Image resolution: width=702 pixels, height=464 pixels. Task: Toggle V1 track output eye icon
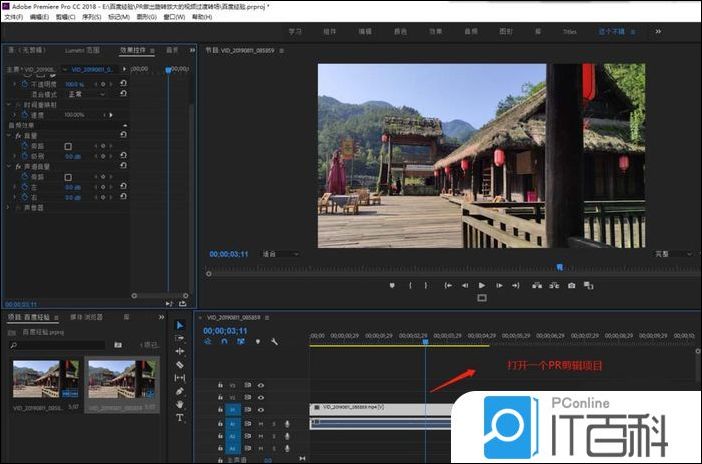point(261,408)
